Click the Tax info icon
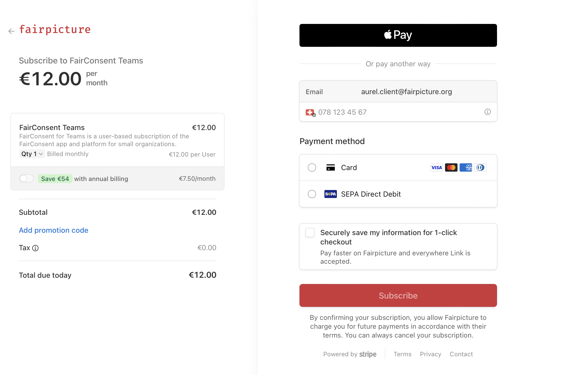 click(x=35, y=248)
